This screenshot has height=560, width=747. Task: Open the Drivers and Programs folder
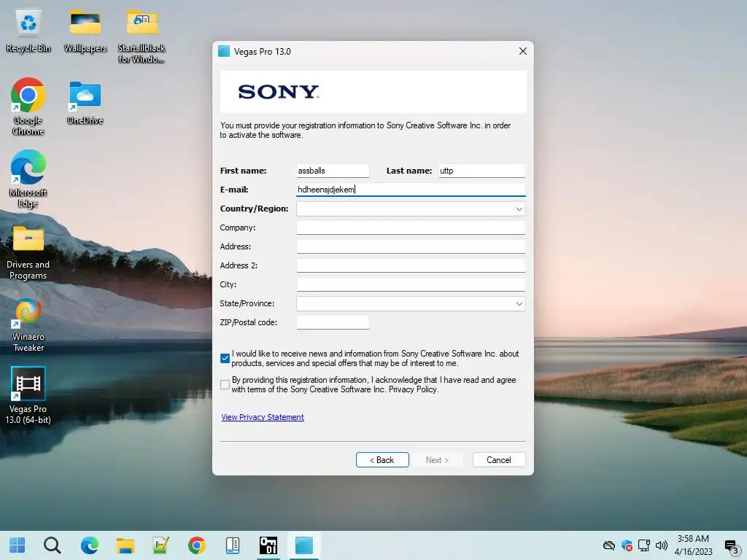click(28, 252)
